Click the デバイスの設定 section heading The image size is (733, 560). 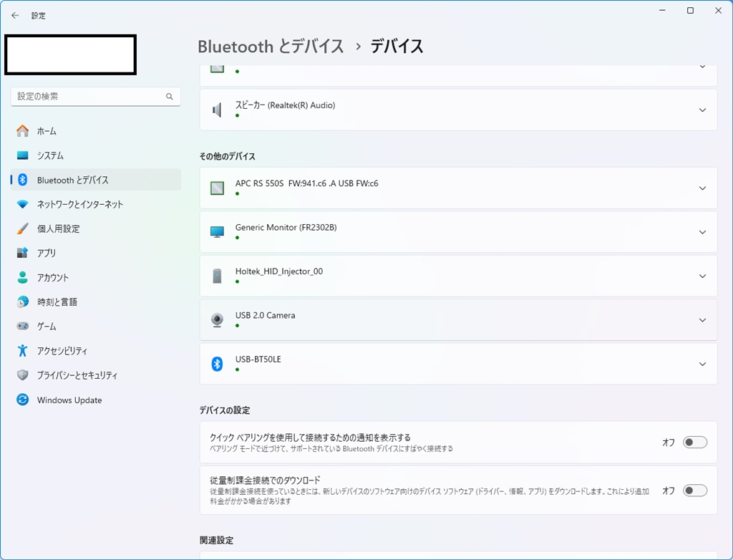click(x=224, y=410)
